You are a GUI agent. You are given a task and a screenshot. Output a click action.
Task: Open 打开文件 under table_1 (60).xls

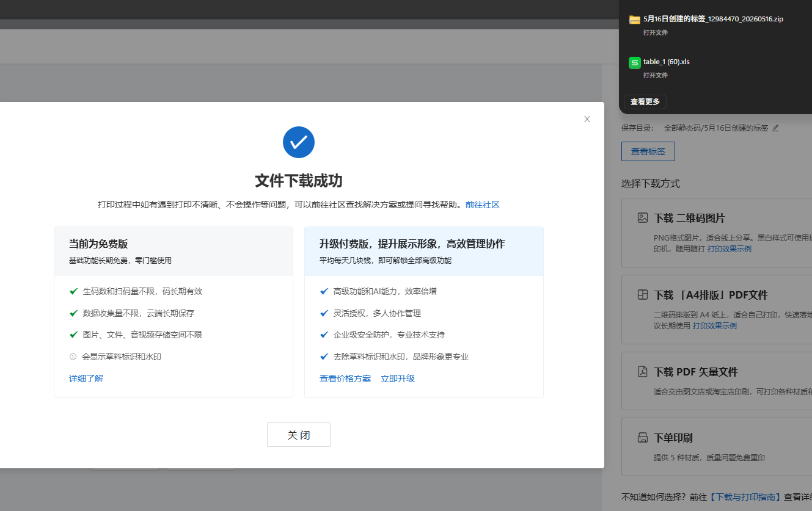click(x=656, y=75)
